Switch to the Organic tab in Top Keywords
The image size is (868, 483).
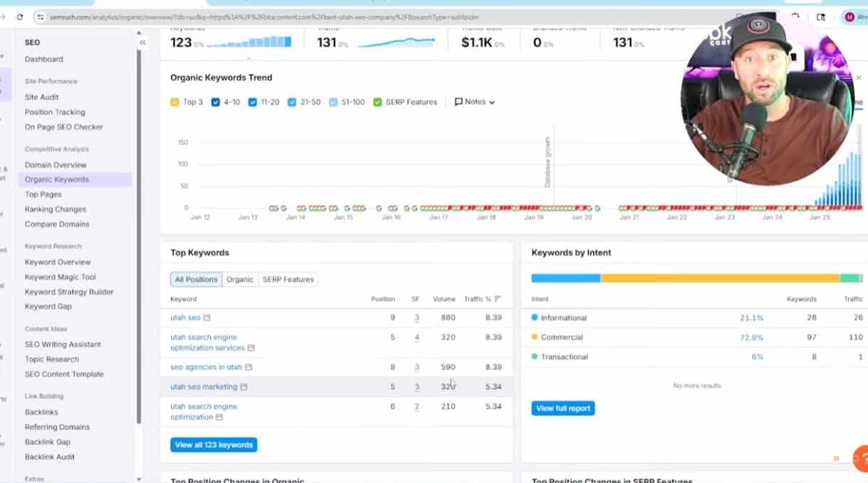tap(240, 279)
